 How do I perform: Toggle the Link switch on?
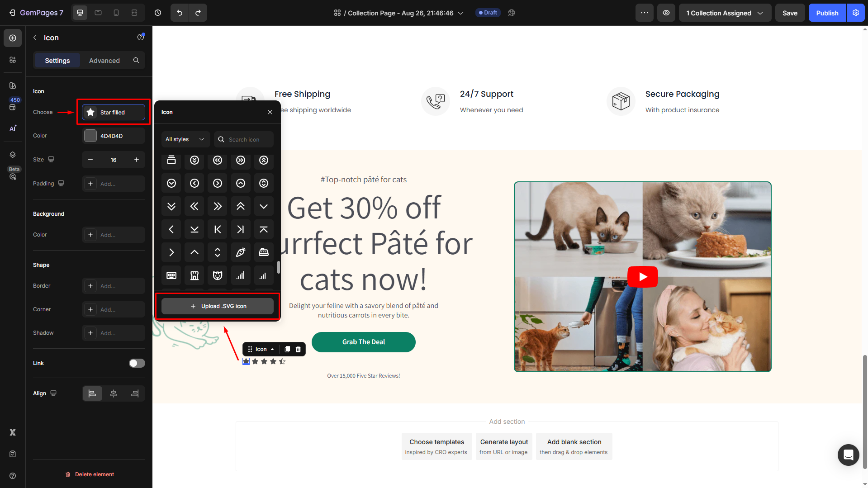coord(137,363)
